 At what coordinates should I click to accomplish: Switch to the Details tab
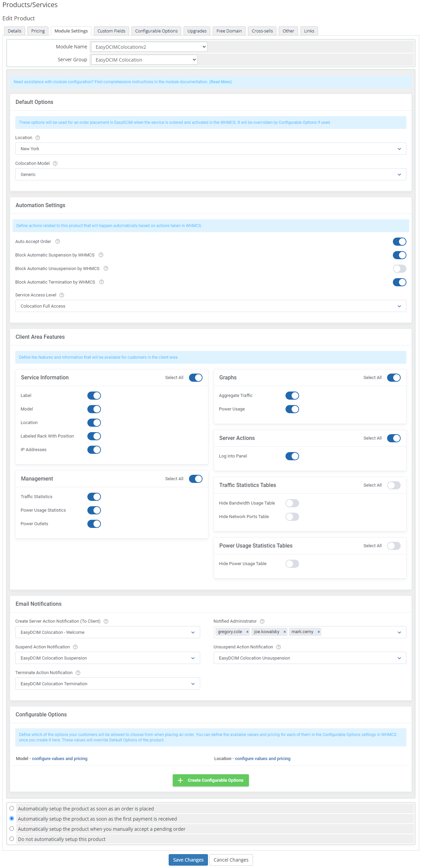(15, 31)
